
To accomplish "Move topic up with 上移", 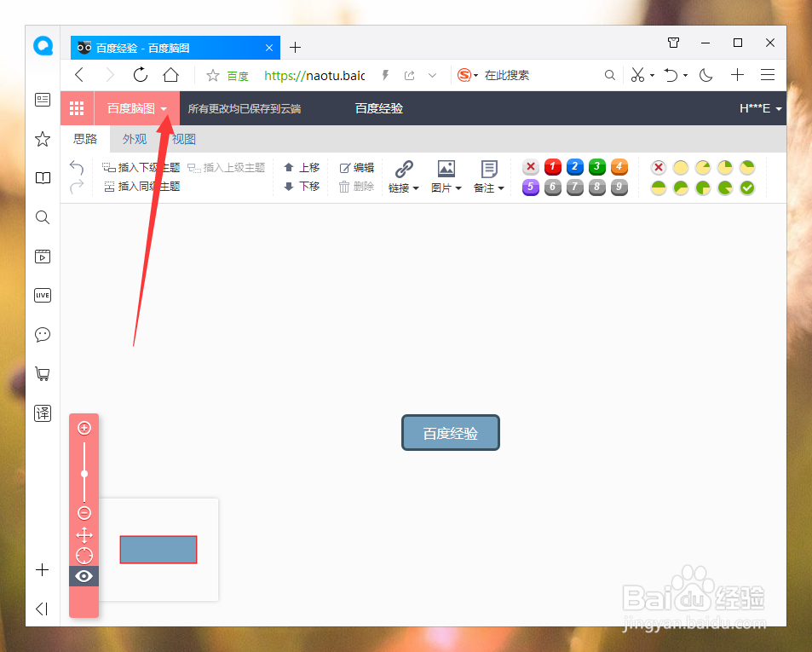I will 302,167.
